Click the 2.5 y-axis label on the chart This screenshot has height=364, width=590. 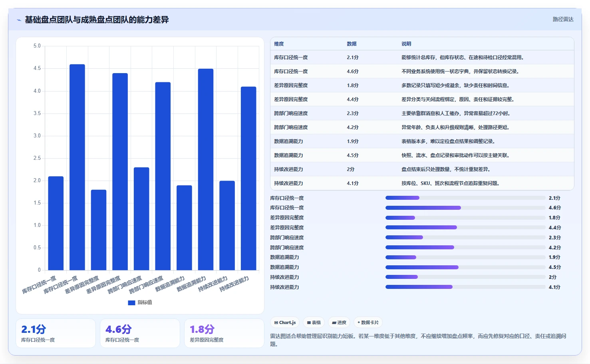click(x=37, y=158)
